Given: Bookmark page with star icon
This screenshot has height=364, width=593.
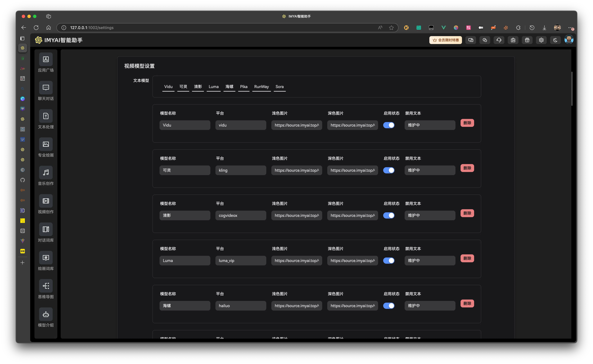Looking at the screenshot, I should (391, 28).
